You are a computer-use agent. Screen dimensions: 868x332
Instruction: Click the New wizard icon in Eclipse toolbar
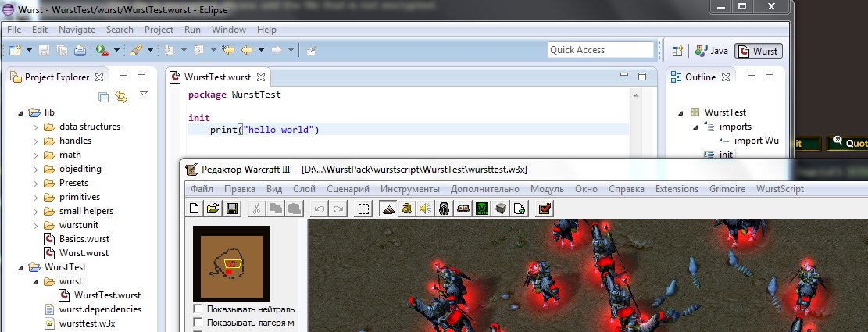tap(15, 50)
